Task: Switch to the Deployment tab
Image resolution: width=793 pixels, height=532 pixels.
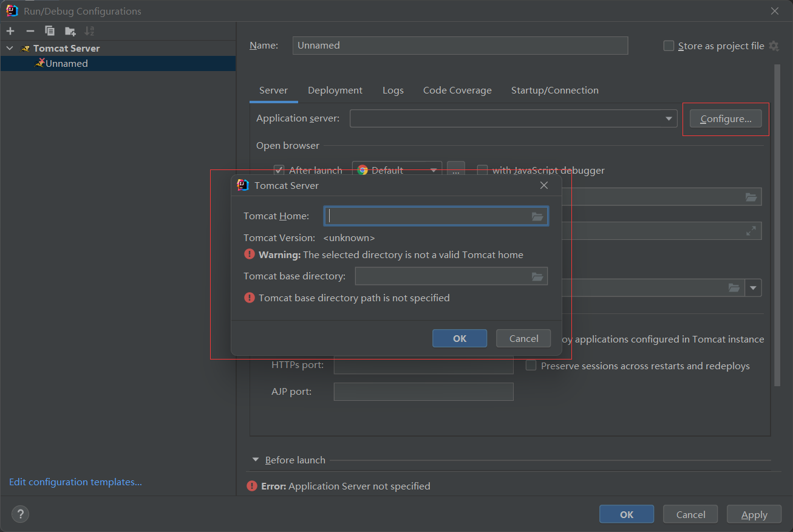Action: pyautogui.click(x=335, y=90)
